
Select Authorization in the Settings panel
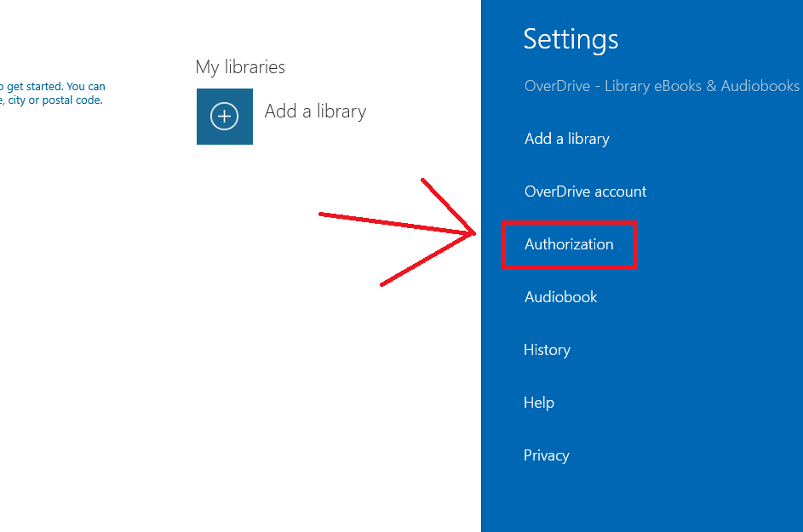click(x=569, y=244)
